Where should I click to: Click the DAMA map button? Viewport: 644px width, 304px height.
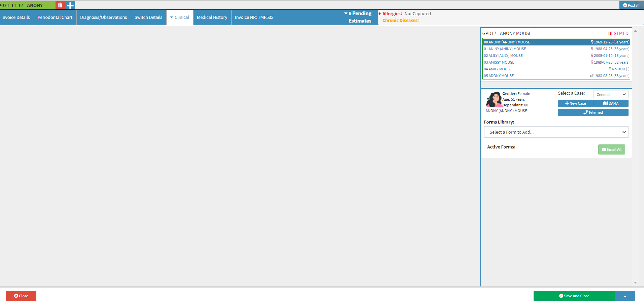[611, 103]
